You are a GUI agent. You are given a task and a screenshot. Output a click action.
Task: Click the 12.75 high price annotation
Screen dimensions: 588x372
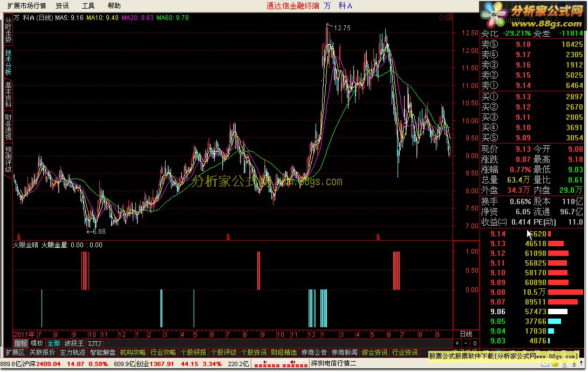coord(341,28)
